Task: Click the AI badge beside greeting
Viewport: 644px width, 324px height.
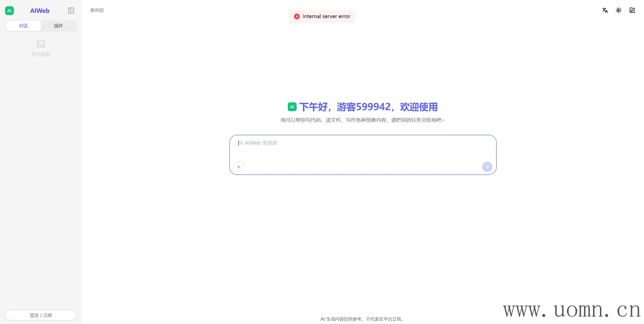Action: (292, 107)
